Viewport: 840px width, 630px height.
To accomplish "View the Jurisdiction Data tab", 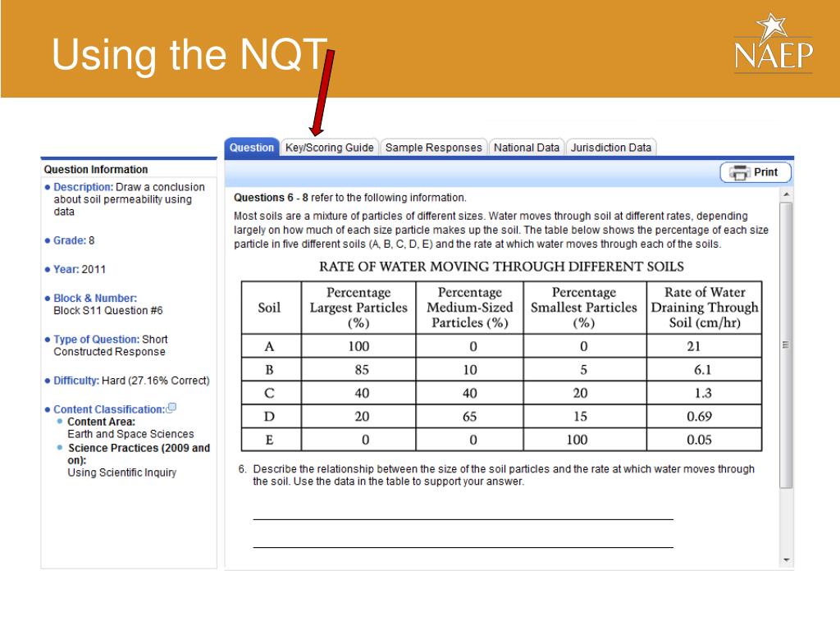I will (610, 148).
